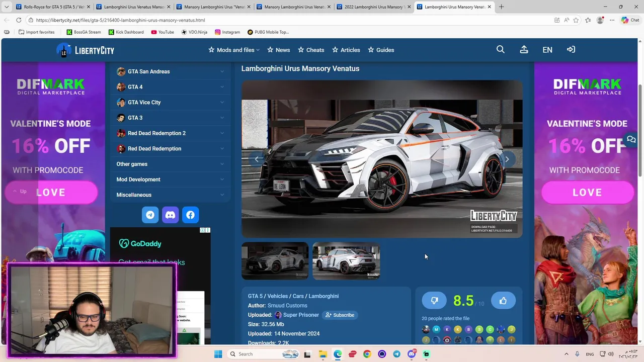Viewport: 644px width, 362px height.
Task: Expand the Mod Development category
Action: coord(171,179)
